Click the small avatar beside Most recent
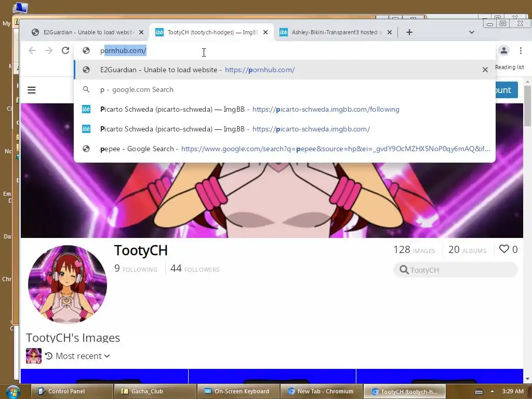 34,356
